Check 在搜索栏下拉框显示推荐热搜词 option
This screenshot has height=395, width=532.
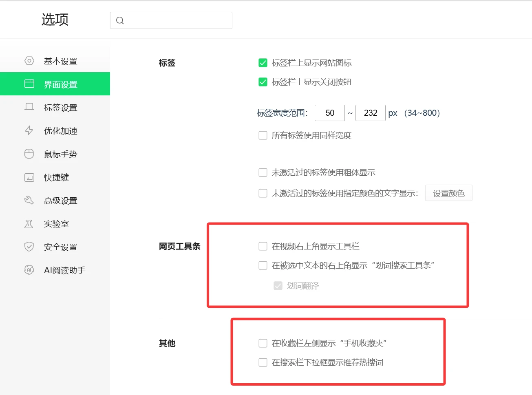263,362
